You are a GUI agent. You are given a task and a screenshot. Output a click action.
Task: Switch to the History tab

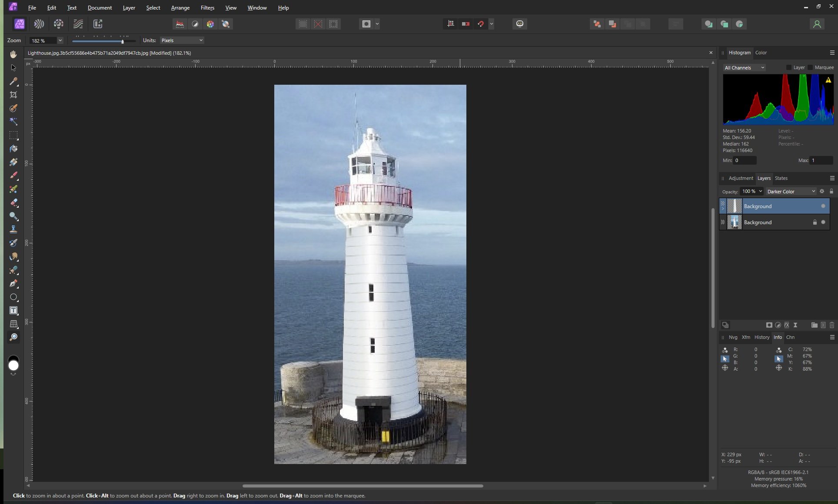(x=762, y=337)
